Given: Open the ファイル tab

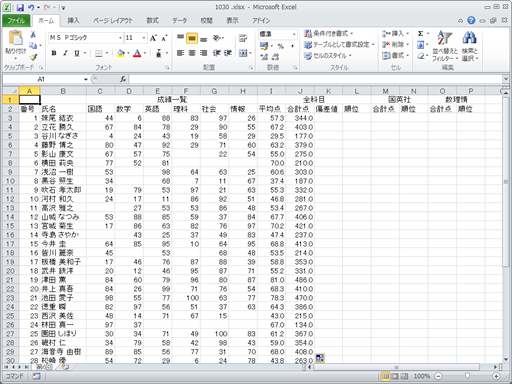Looking at the screenshot, I should point(16,21).
